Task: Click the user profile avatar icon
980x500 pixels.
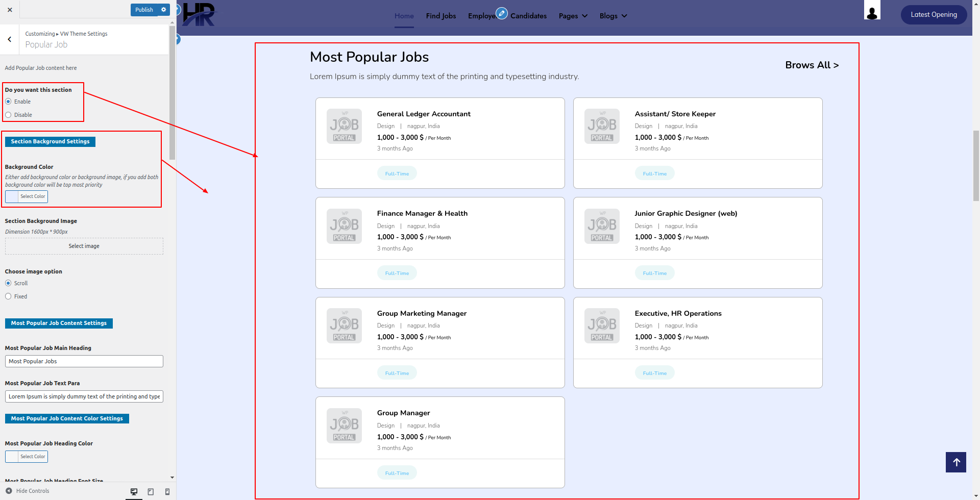Action: [872, 11]
